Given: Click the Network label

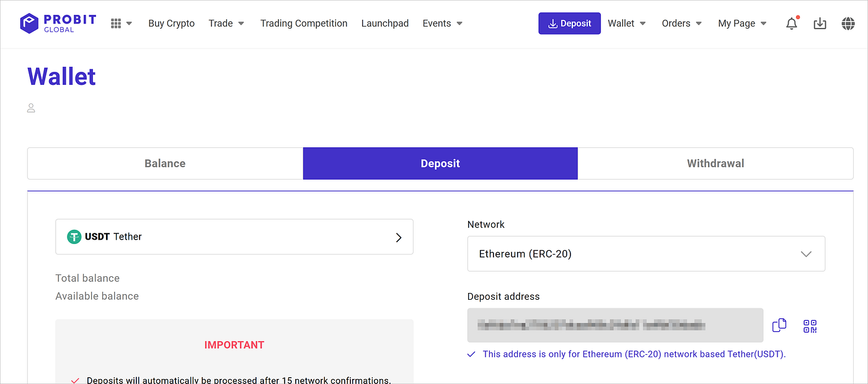Looking at the screenshot, I should (486, 224).
